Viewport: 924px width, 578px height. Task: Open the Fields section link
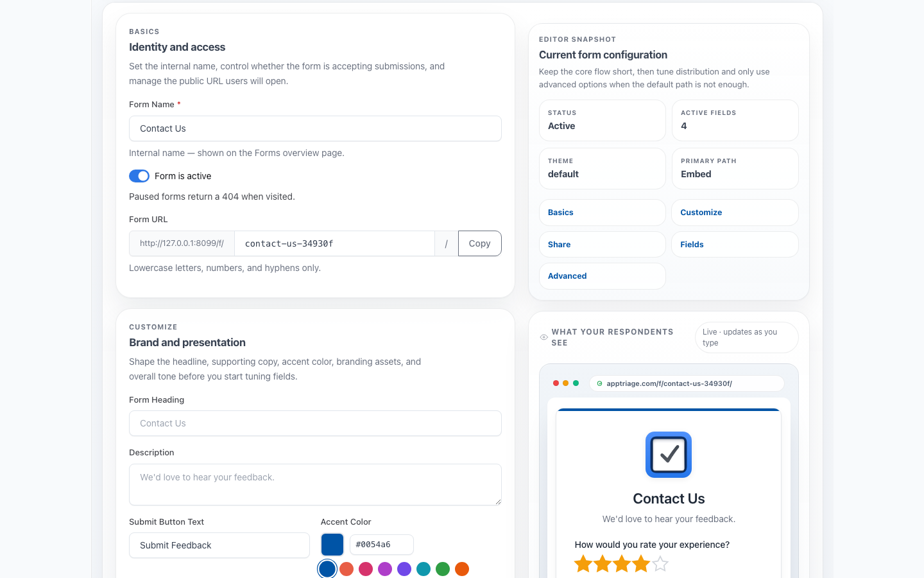point(735,245)
